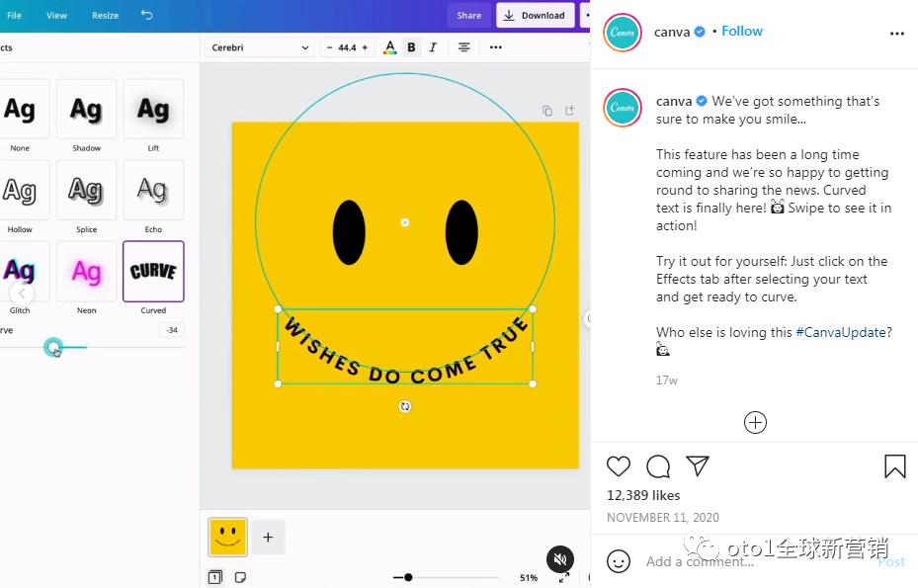The width and height of the screenshot is (918, 588).
Task: Click the NOVEMBER 11, 2020 date
Action: tap(663, 518)
